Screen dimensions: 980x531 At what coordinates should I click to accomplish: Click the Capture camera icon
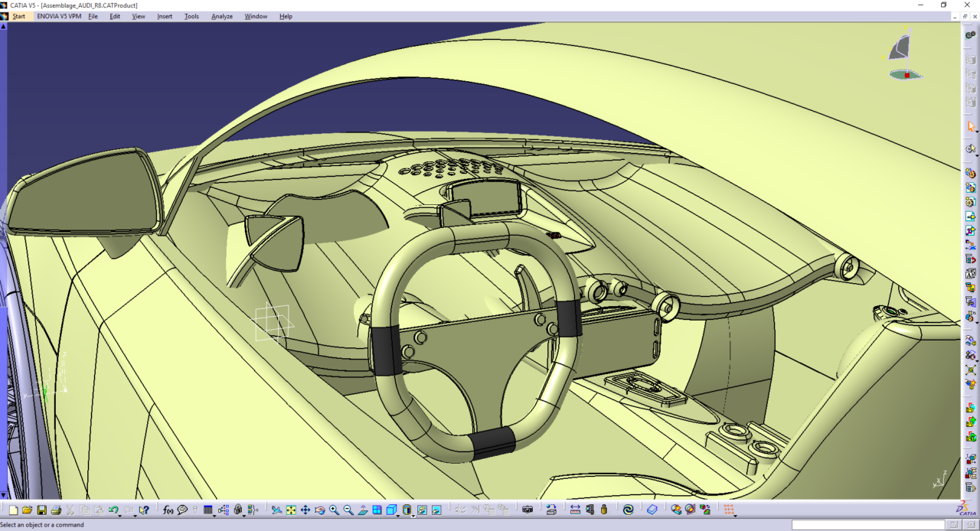[528, 510]
